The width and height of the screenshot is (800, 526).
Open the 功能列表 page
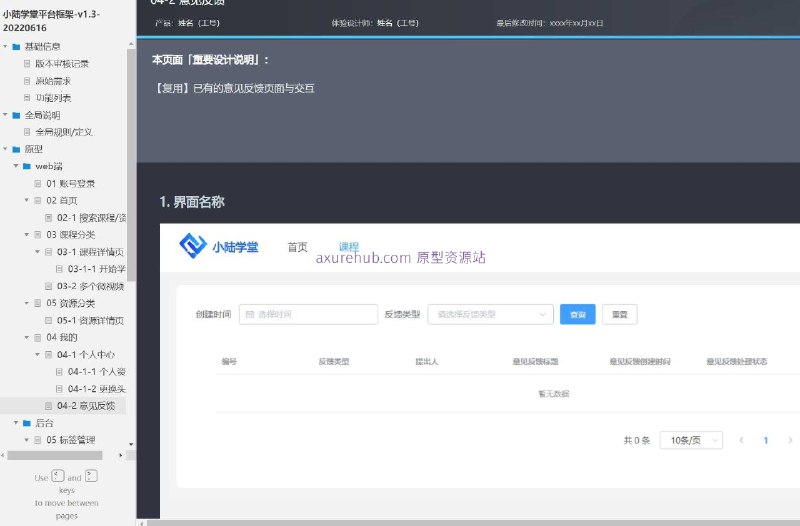53,97
